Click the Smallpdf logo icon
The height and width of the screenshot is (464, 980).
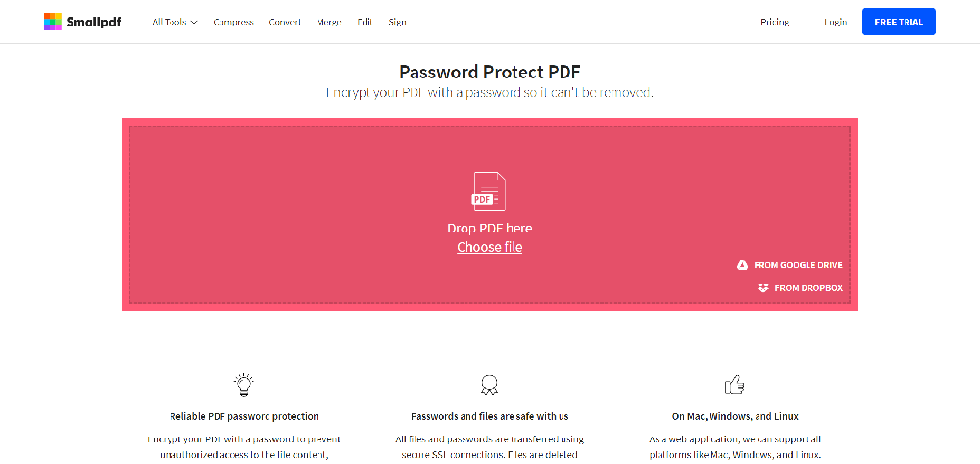53,22
